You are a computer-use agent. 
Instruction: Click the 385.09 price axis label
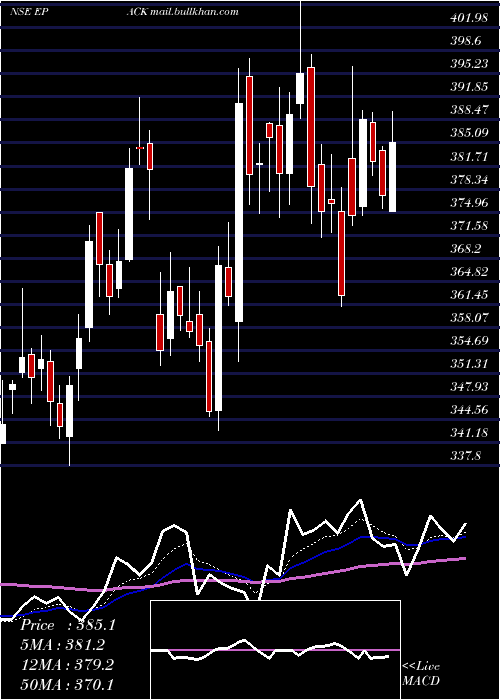pyautogui.click(x=467, y=133)
